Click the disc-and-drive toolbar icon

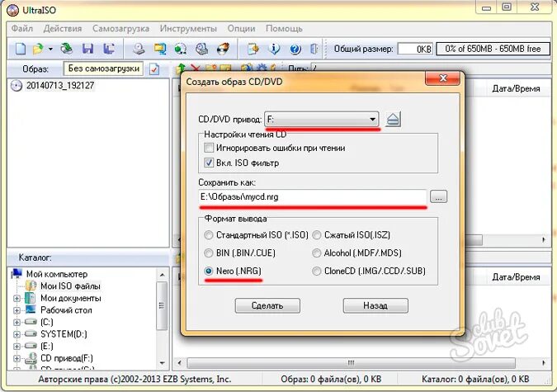coord(202,49)
